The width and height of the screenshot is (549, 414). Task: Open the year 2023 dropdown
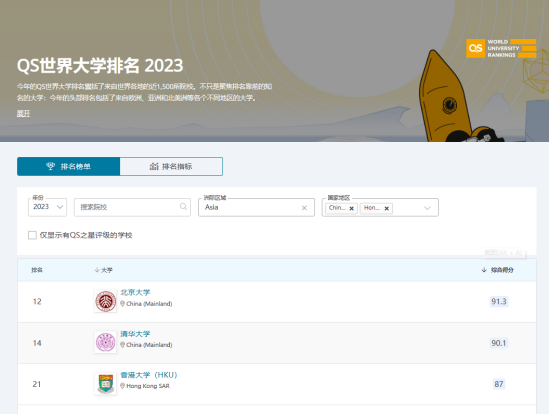tap(48, 207)
